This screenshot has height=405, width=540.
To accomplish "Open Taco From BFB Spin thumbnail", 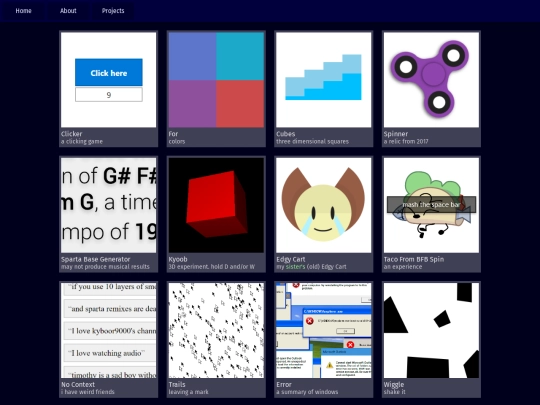I will [x=431, y=205].
